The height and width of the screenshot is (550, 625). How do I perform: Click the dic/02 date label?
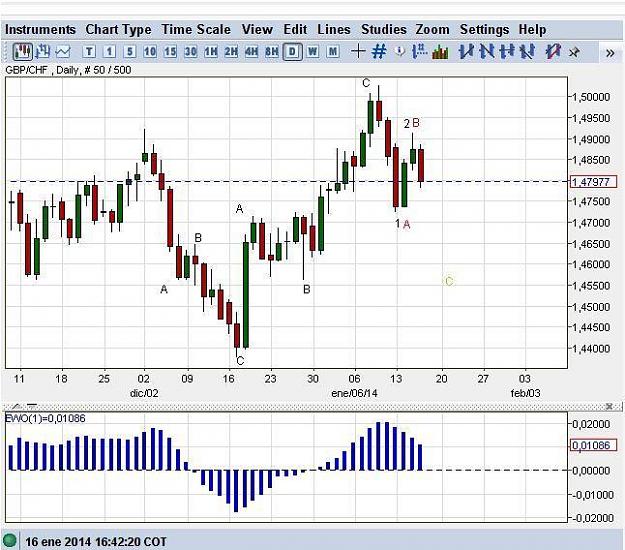[x=144, y=393]
